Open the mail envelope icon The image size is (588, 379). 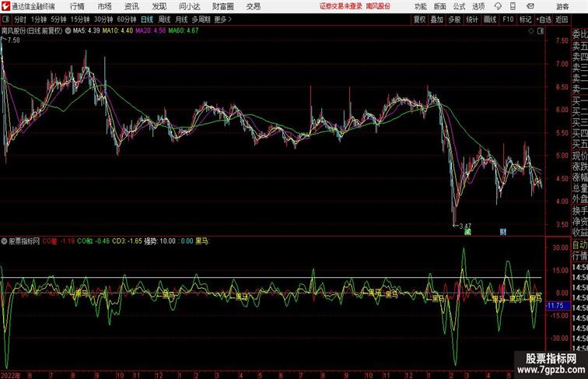point(530,6)
